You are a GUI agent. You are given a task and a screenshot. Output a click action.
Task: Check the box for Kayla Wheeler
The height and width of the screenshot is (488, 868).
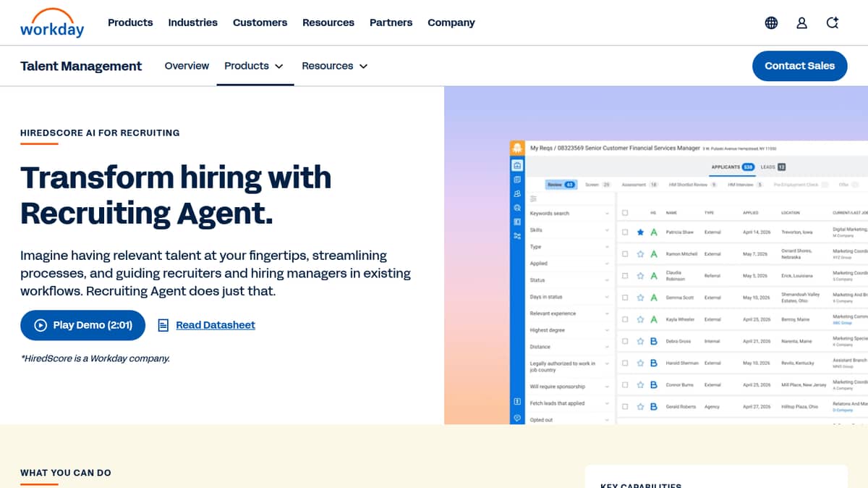tap(625, 319)
